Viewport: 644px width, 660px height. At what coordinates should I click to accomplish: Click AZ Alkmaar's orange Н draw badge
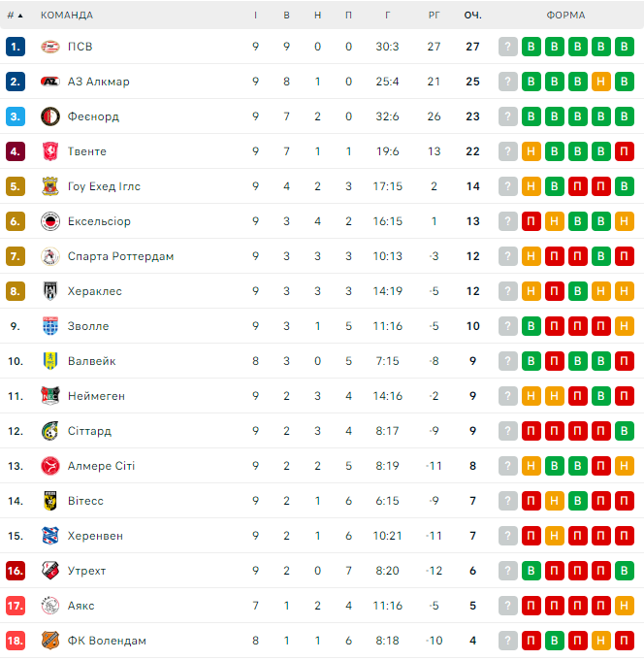(600, 82)
